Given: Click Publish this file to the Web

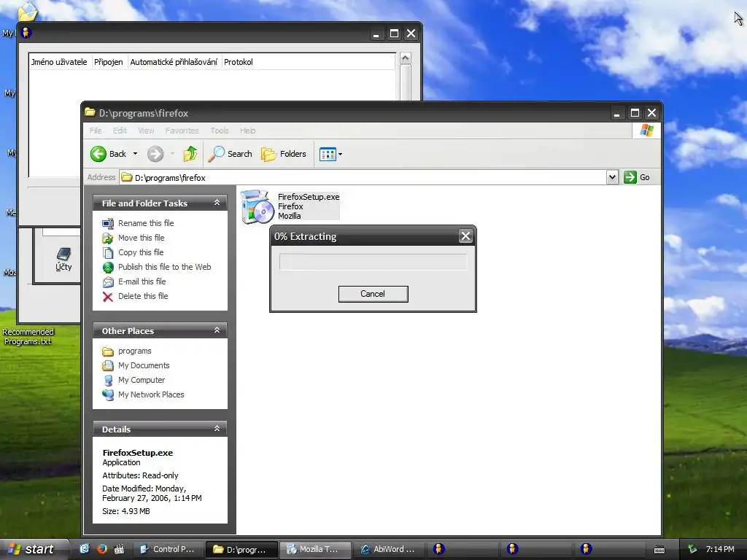Looking at the screenshot, I should coord(164,267).
